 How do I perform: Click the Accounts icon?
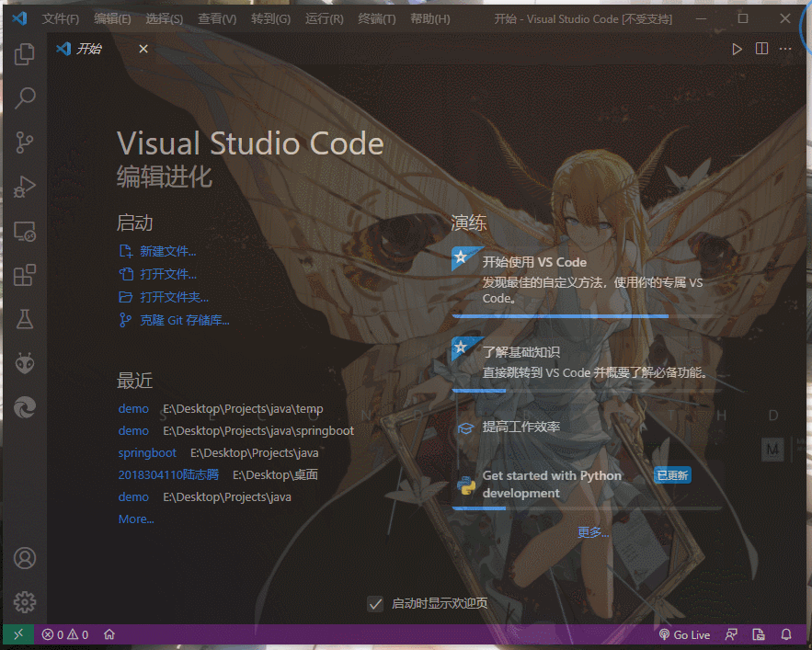[x=25, y=558]
